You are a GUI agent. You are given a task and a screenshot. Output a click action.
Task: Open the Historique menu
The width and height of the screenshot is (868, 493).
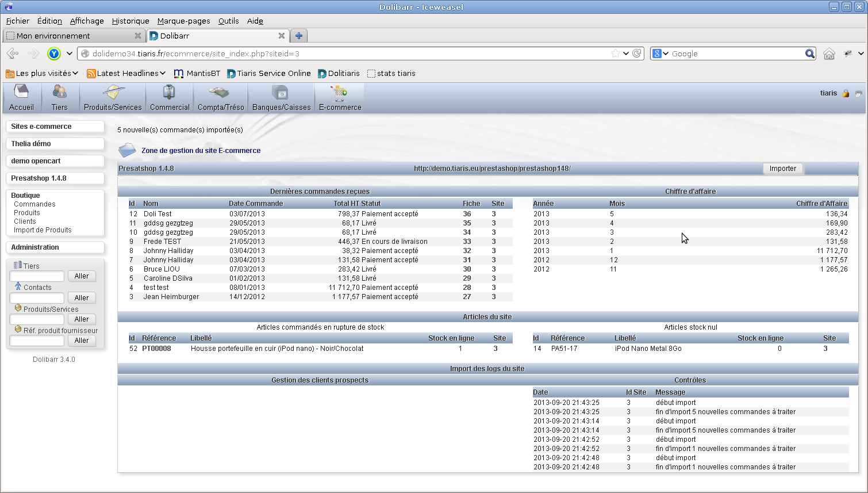[130, 21]
